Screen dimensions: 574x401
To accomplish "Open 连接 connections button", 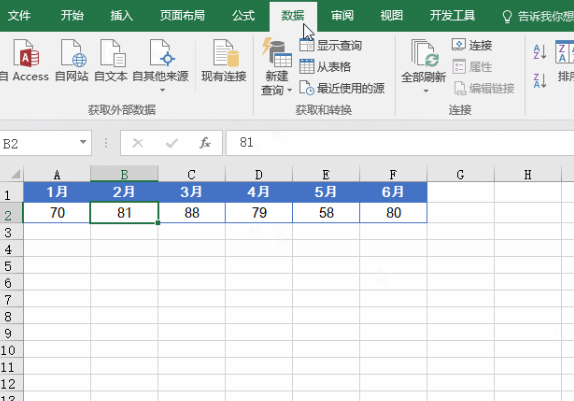I will click(472, 45).
